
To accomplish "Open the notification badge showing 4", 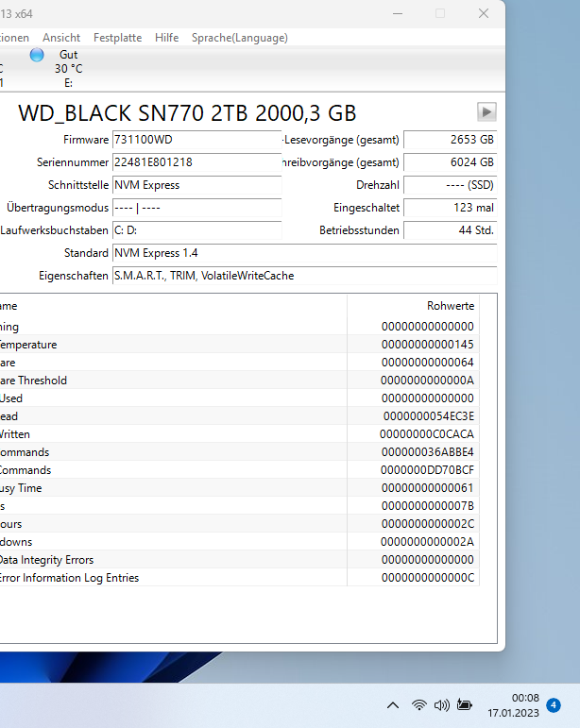I will click(553, 704).
